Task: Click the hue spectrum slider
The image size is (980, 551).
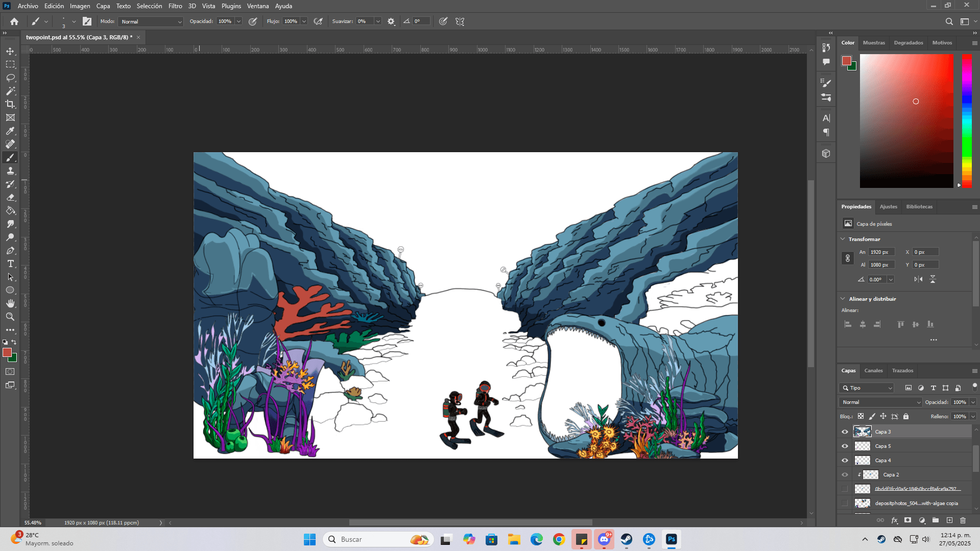Action: pos(967,121)
